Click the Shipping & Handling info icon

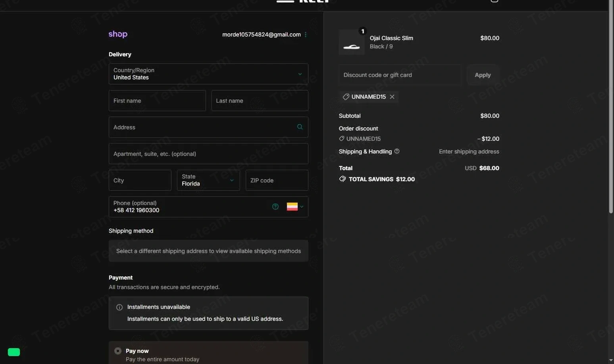(x=397, y=151)
